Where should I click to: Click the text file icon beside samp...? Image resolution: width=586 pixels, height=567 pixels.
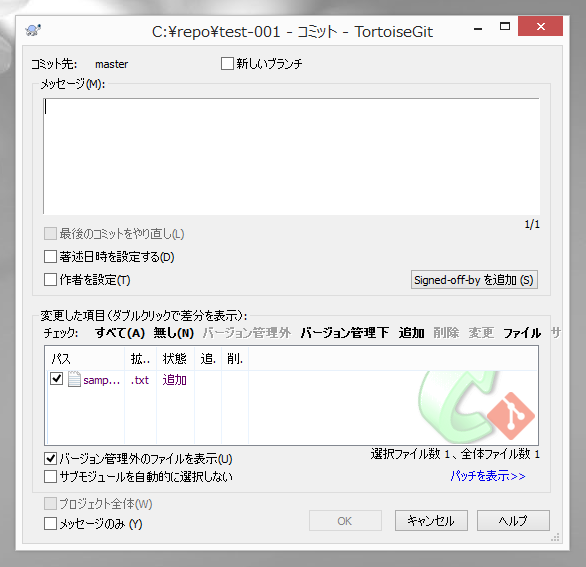click(74, 379)
